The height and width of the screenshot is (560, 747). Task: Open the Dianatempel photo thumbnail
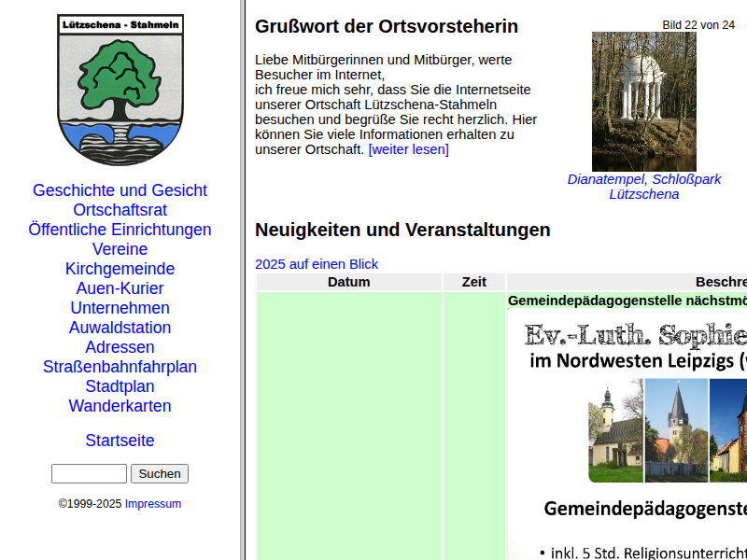[643, 102]
